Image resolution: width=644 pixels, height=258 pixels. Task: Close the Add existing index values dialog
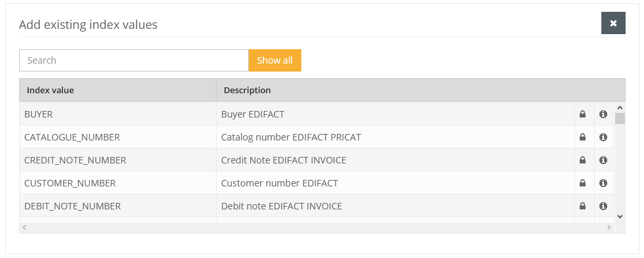point(613,23)
